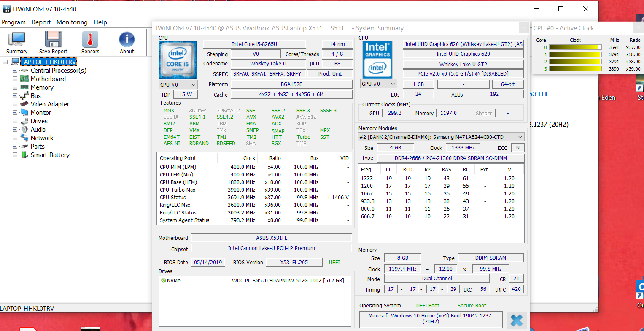The height and width of the screenshot is (331, 644).
Task: Open the Monitoring menu
Action: pyautogui.click(x=72, y=22)
